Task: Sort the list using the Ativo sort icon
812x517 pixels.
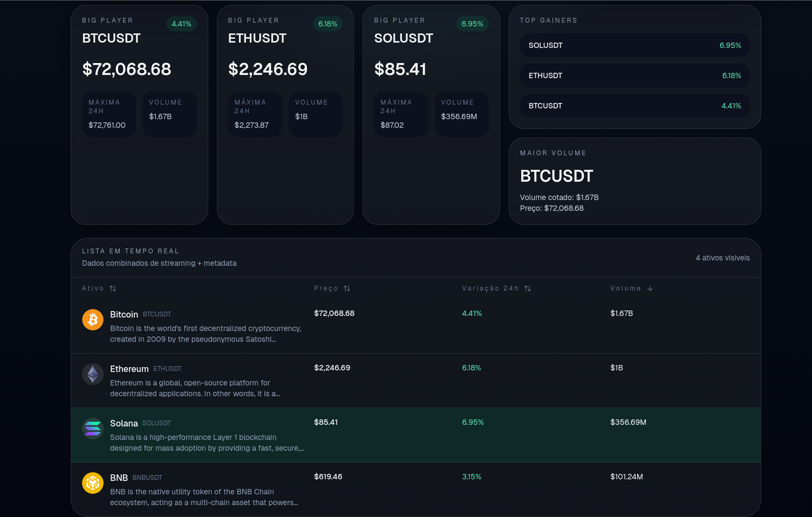Action: point(113,288)
